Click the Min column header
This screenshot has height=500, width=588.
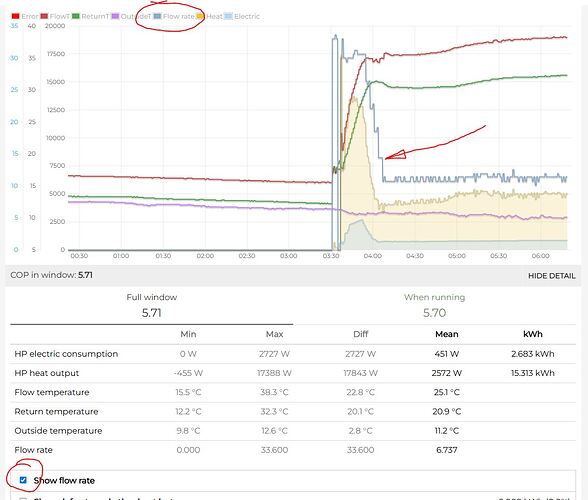[x=188, y=334]
